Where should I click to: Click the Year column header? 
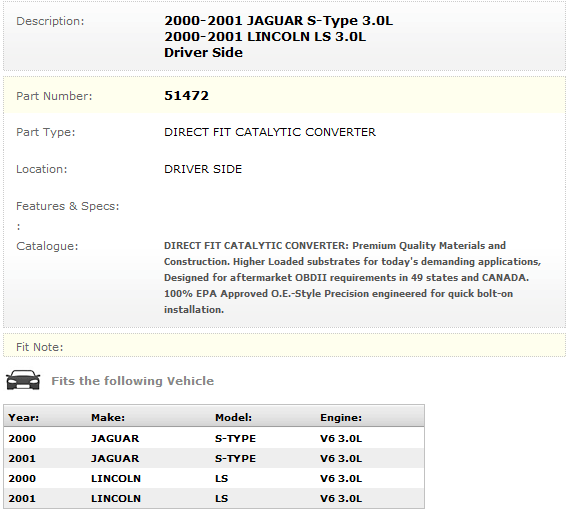click(24, 417)
